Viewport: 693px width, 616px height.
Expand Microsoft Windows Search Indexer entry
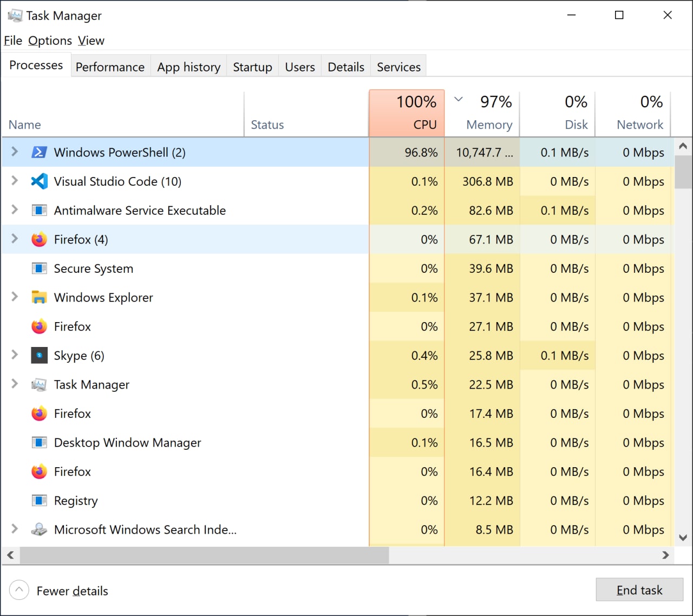15,529
